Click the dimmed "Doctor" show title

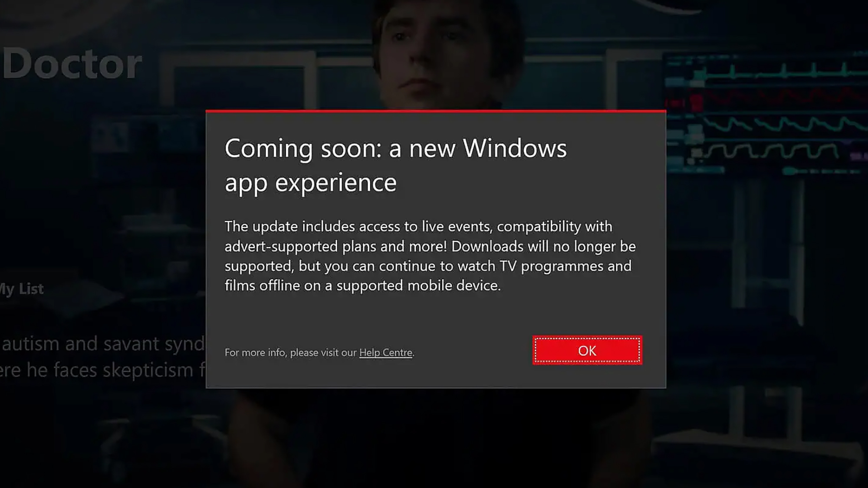(72, 64)
